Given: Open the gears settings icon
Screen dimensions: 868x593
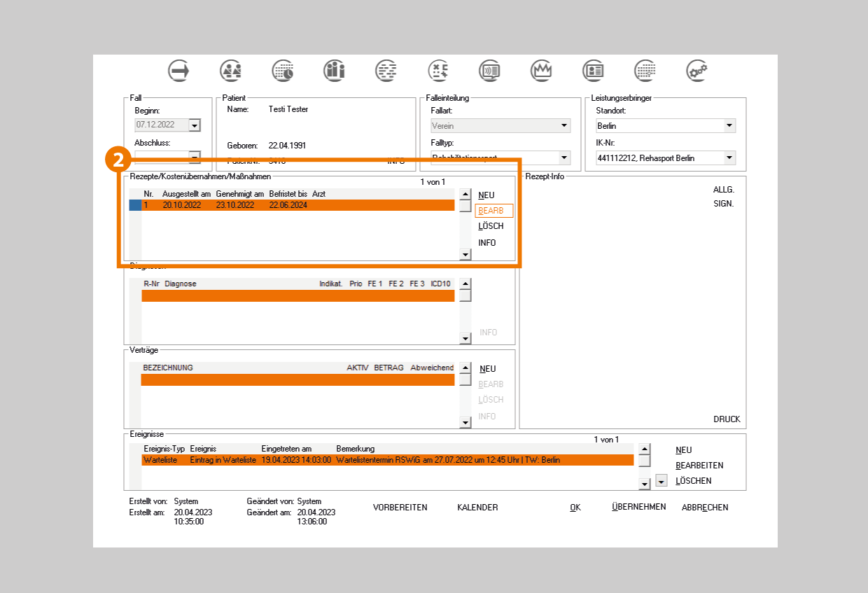Looking at the screenshot, I should point(696,70).
